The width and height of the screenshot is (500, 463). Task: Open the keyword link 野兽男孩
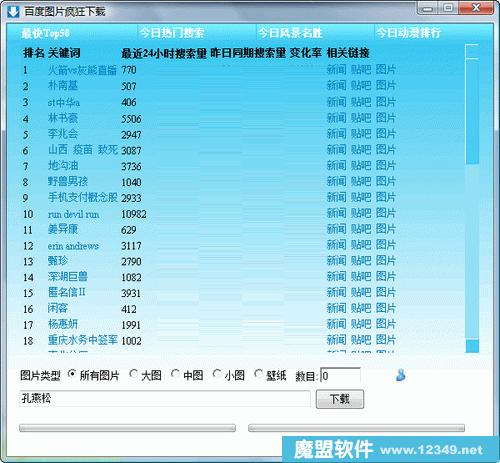[x=68, y=182]
